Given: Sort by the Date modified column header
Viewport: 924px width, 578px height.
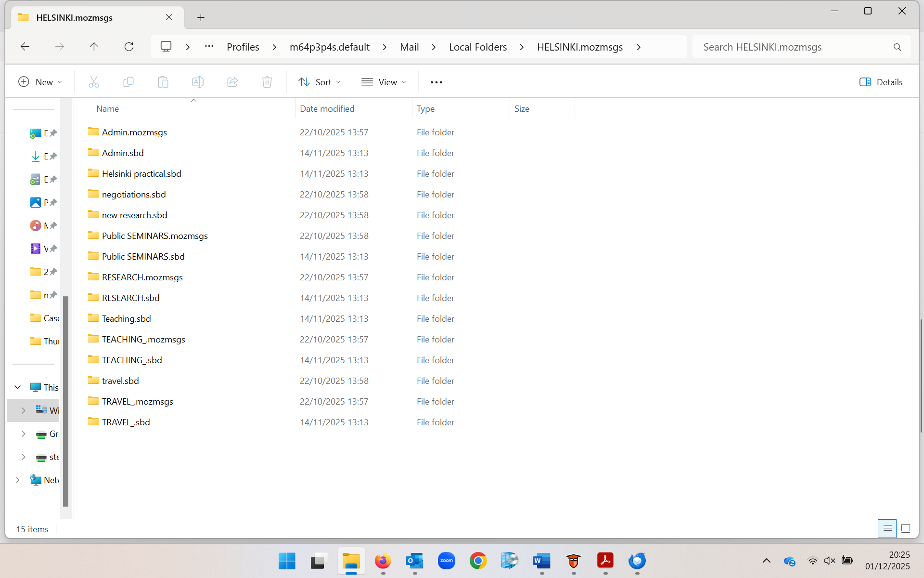Looking at the screenshot, I should tap(327, 109).
